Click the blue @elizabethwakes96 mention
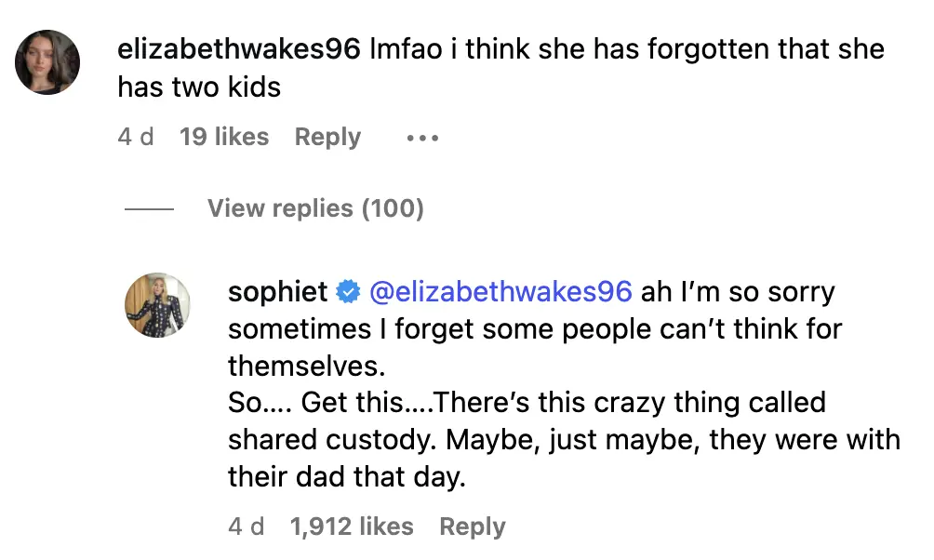934x560 pixels. [x=500, y=292]
